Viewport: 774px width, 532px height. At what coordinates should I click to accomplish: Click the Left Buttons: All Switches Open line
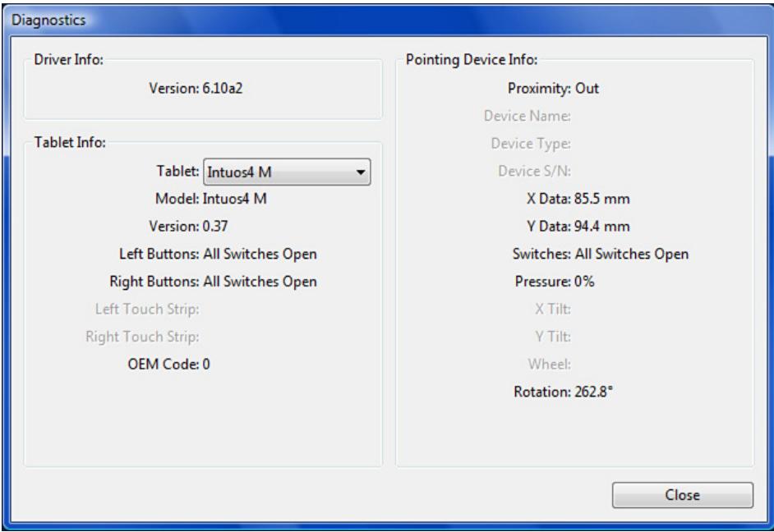pos(218,254)
